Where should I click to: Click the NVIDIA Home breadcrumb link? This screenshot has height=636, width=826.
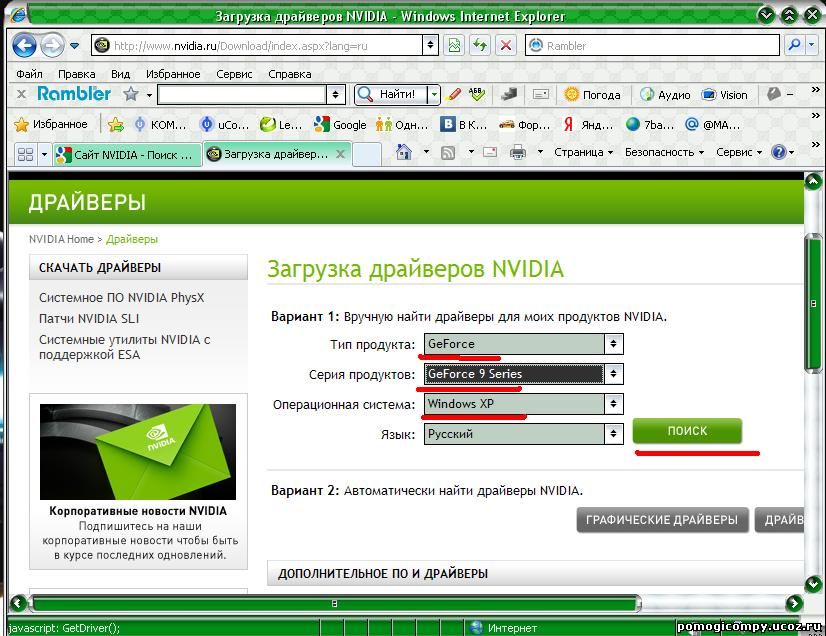(x=61, y=239)
